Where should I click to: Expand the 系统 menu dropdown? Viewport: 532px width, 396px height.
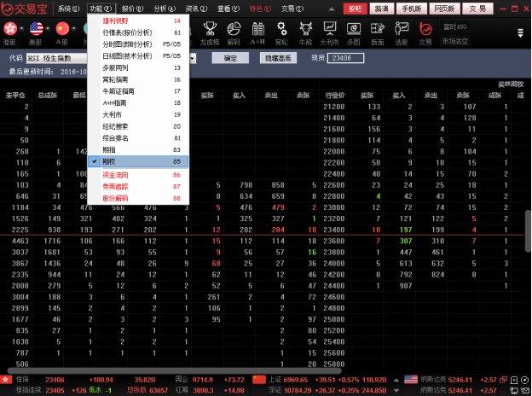66,8
